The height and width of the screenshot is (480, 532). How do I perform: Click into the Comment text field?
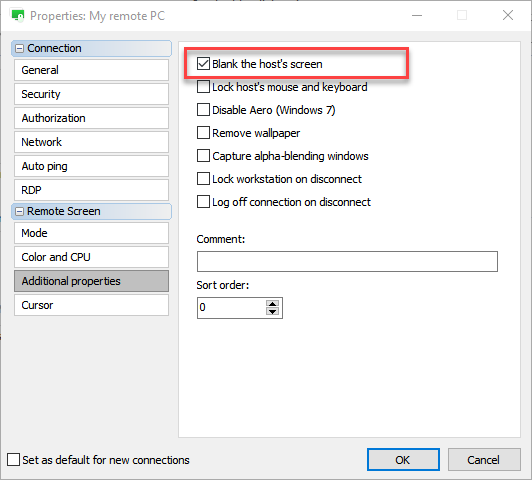point(347,262)
